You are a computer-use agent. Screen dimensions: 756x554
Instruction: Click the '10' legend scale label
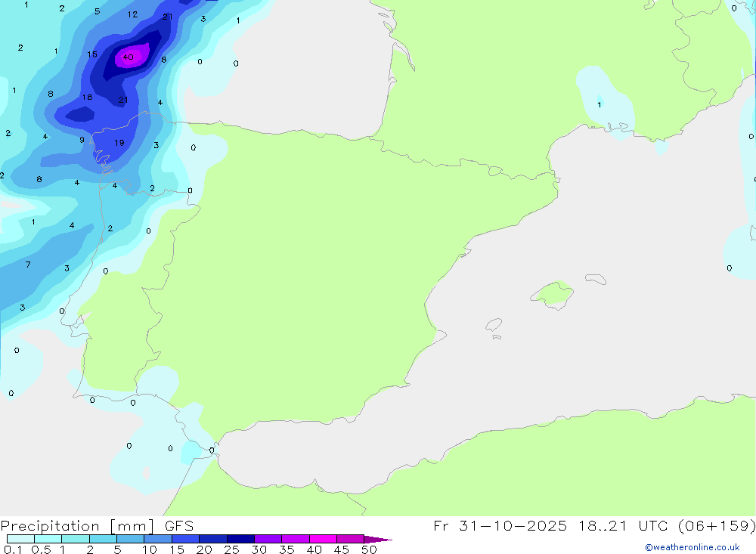click(x=149, y=549)
